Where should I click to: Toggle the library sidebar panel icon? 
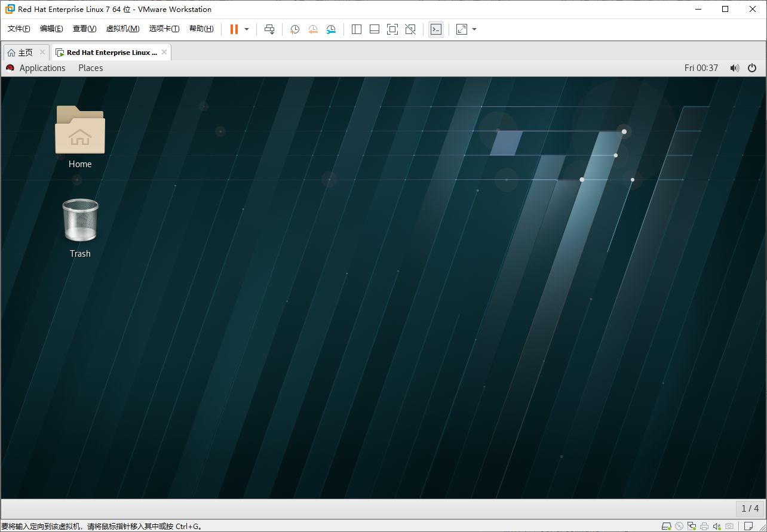(x=357, y=29)
